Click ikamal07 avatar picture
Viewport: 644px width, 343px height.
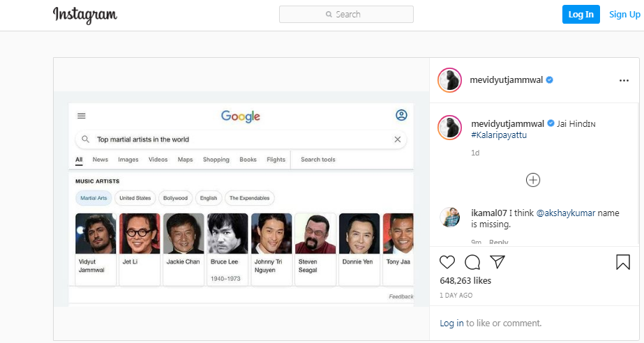coord(450,217)
